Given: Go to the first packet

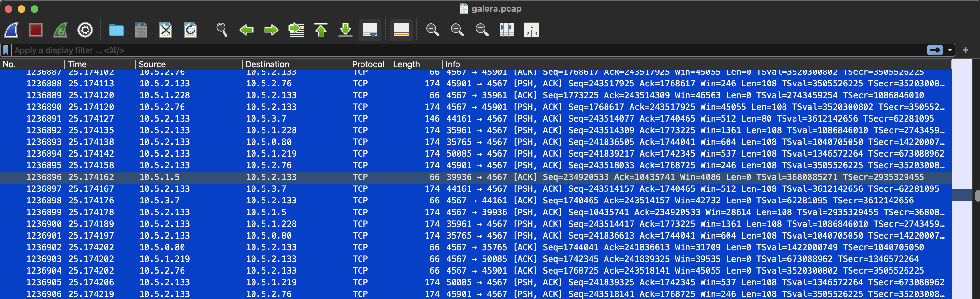Looking at the screenshot, I should point(321,31).
